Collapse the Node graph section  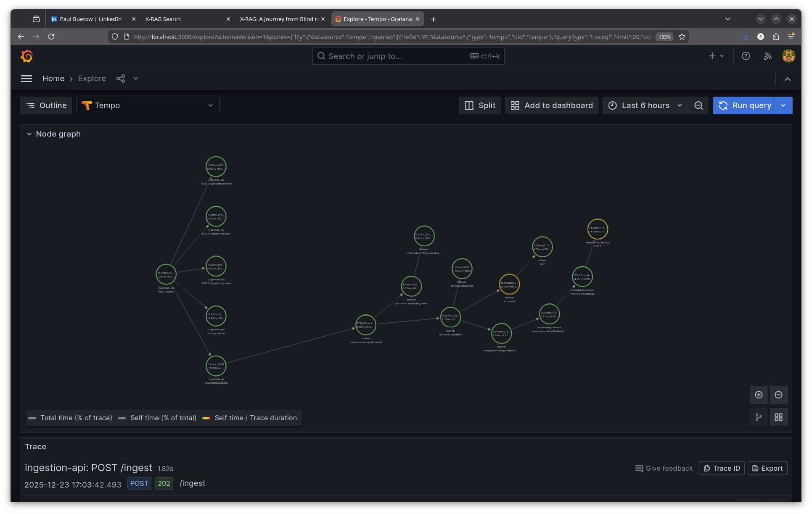coord(29,134)
